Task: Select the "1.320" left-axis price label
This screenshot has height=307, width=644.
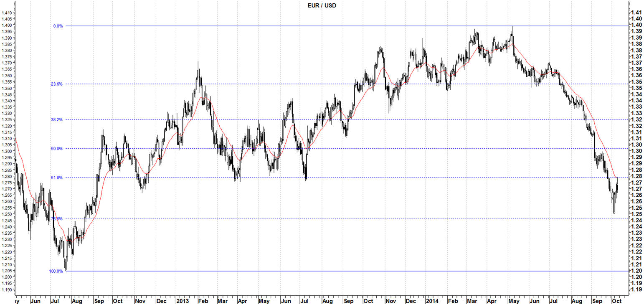Action: click(x=7, y=126)
